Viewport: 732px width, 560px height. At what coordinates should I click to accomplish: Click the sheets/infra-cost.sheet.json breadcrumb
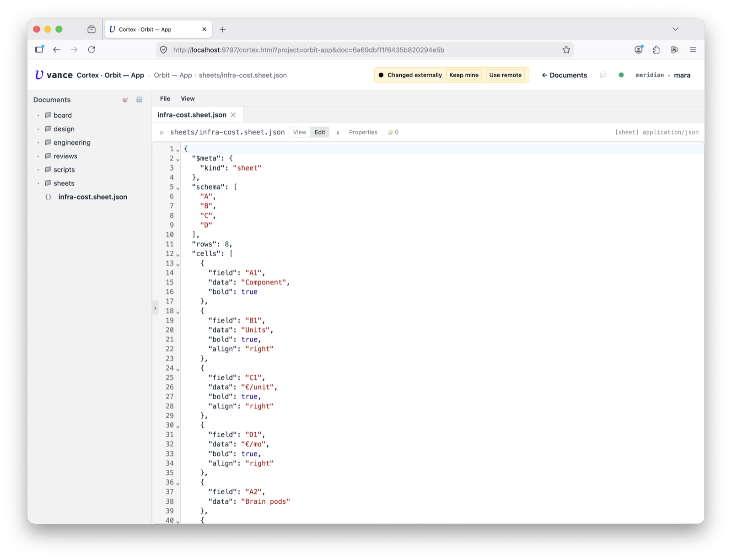click(243, 75)
